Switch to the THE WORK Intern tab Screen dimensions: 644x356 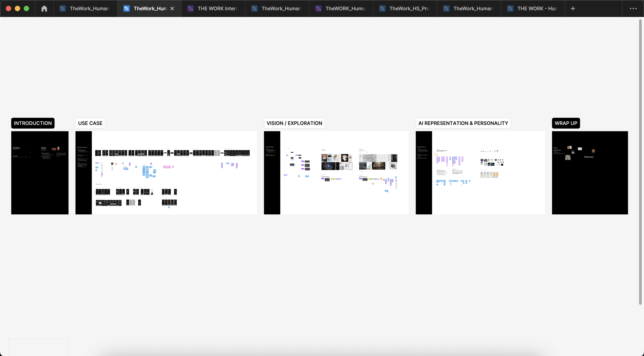214,8
